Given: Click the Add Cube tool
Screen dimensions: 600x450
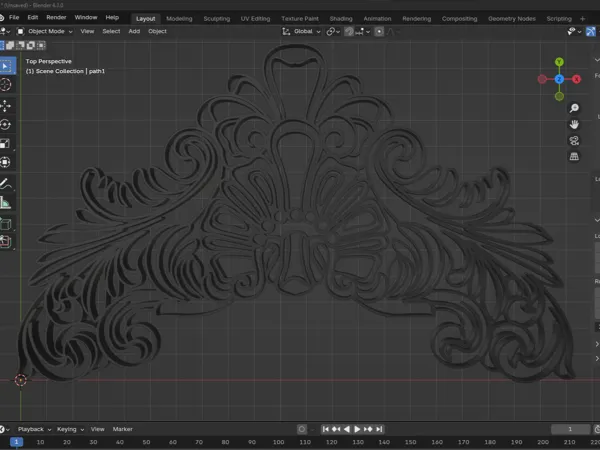Looking at the screenshot, I should coord(6,223).
